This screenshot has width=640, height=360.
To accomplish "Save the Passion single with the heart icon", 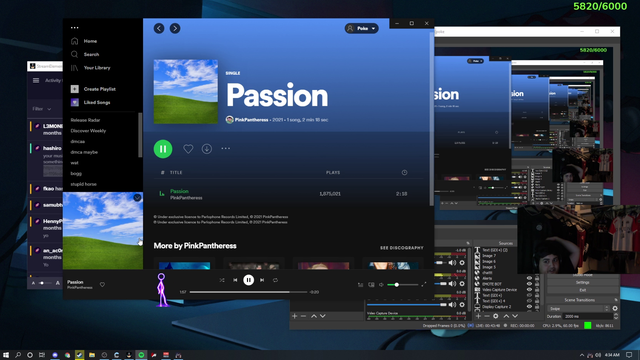I will [188, 149].
